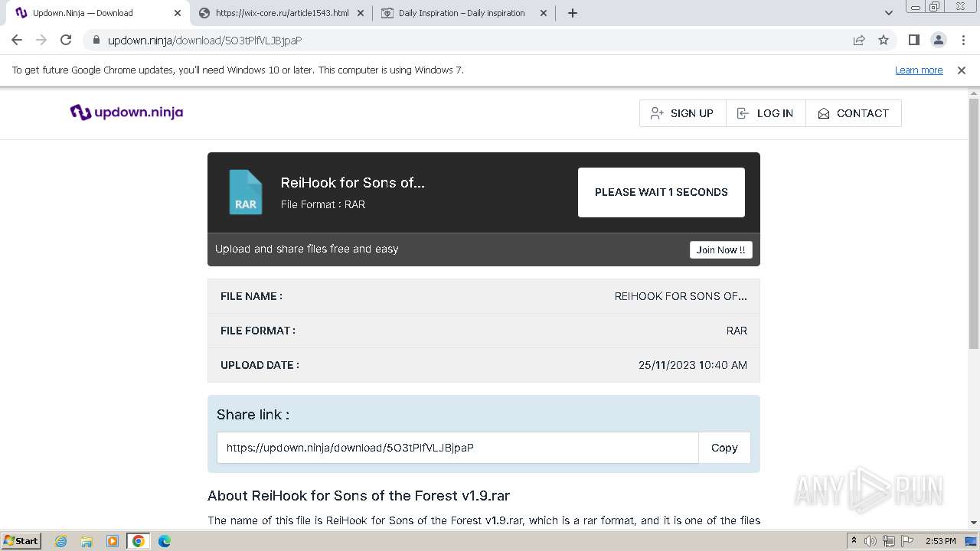This screenshot has width=980, height=551.
Task: Close the Updown.Ninja Download tab
Action: tap(178, 13)
